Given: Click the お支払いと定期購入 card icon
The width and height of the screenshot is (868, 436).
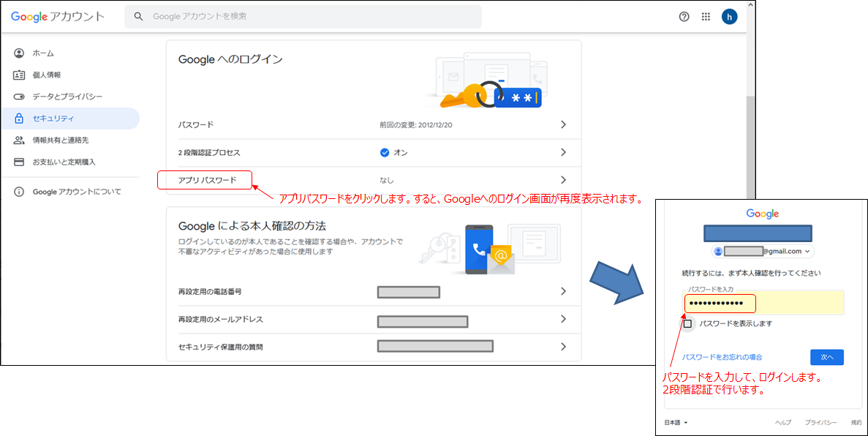Looking at the screenshot, I should tap(19, 162).
